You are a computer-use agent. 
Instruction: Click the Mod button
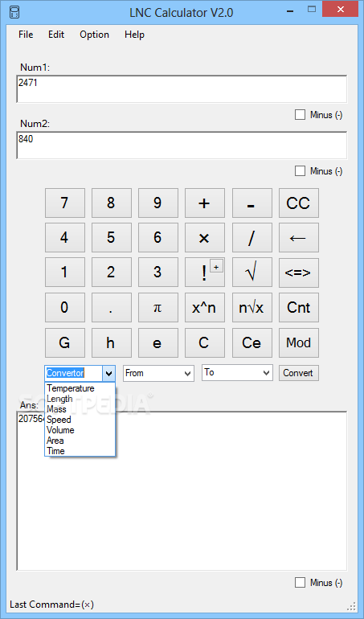pos(298,342)
